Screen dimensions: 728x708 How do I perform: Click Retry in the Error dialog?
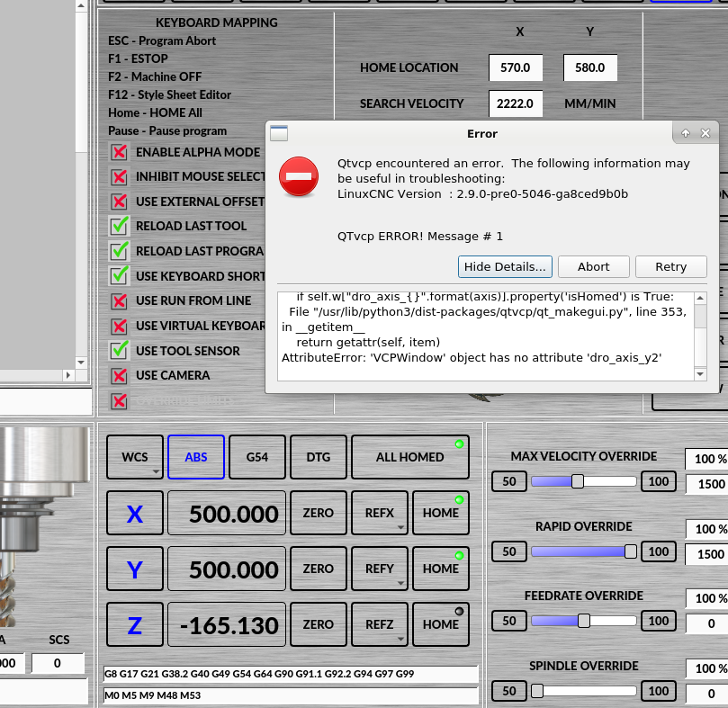point(671,266)
